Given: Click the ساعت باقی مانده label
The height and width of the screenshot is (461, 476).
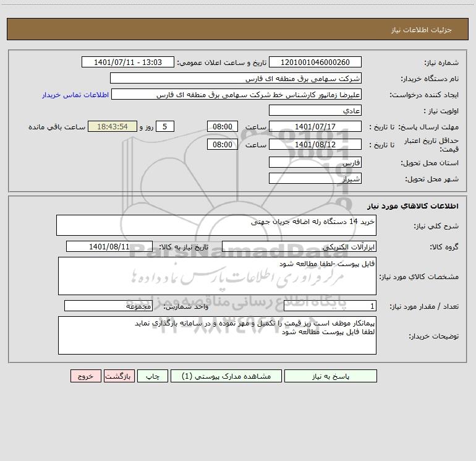Looking at the screenshot, I should (x=57, y=127).
